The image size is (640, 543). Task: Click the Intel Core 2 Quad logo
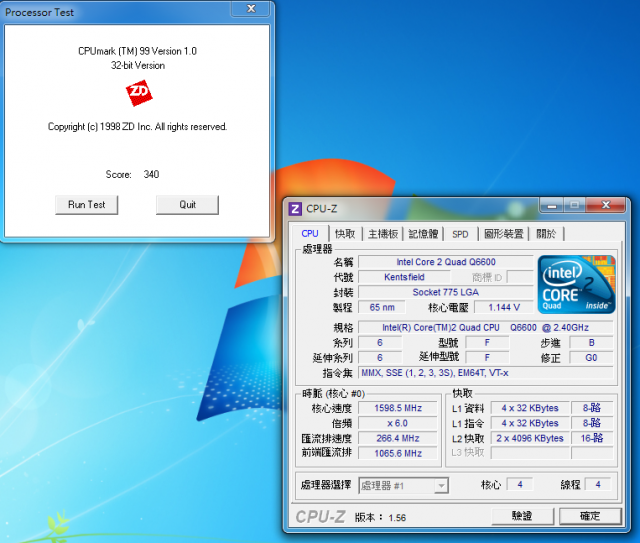coord(576,285)
